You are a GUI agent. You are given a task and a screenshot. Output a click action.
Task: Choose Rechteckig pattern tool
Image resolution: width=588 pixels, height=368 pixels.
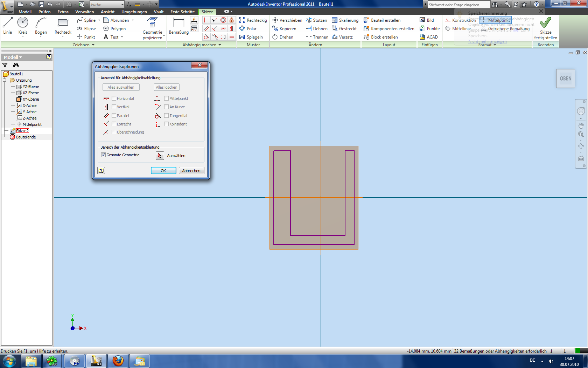pos(253,20)
